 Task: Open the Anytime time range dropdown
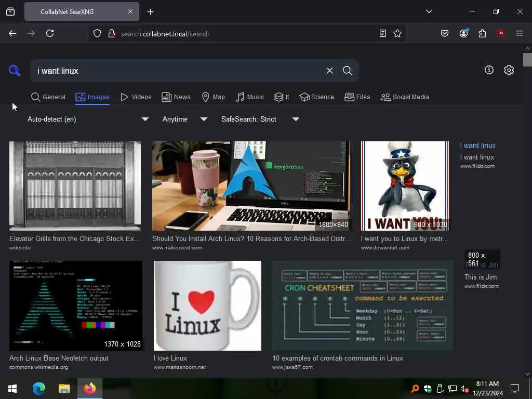[x=184, y=119]
